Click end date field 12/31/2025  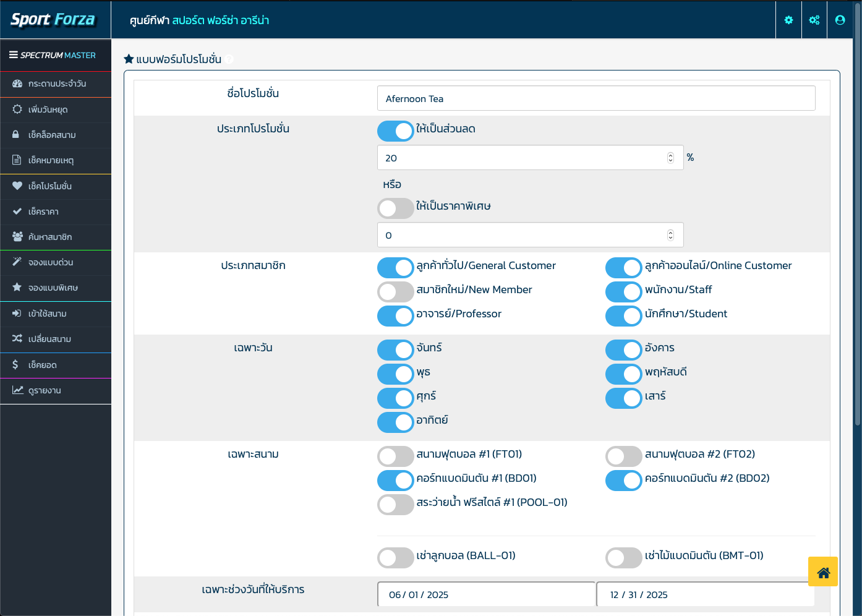(706, 594)
